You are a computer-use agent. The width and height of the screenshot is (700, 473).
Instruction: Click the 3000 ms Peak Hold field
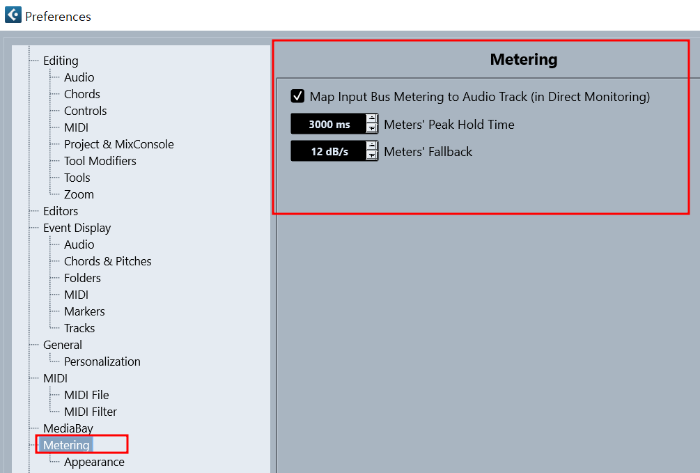(329, 124)
